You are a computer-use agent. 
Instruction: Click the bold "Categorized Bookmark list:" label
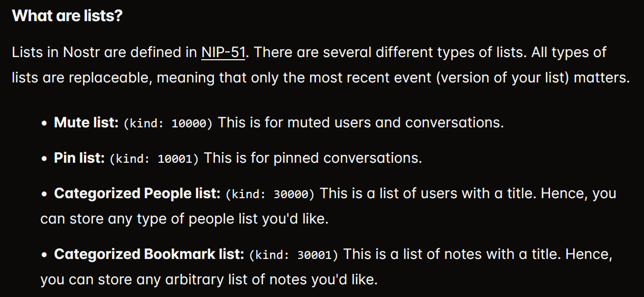click(x=148, y=254)
